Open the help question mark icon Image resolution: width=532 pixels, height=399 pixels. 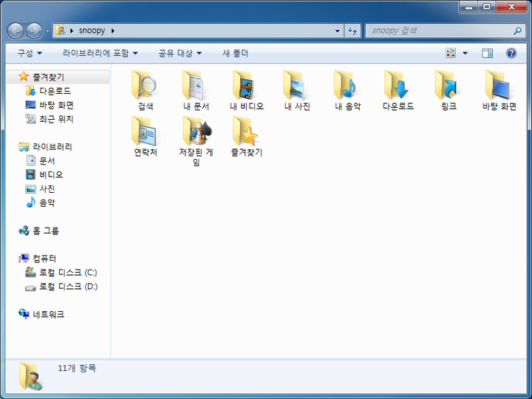(x=511, y=53)
